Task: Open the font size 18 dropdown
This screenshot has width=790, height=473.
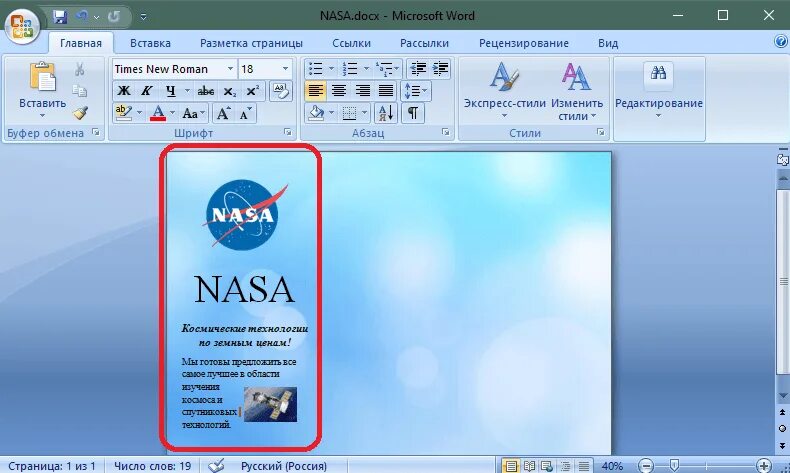Action: click(x=285, y=69)
